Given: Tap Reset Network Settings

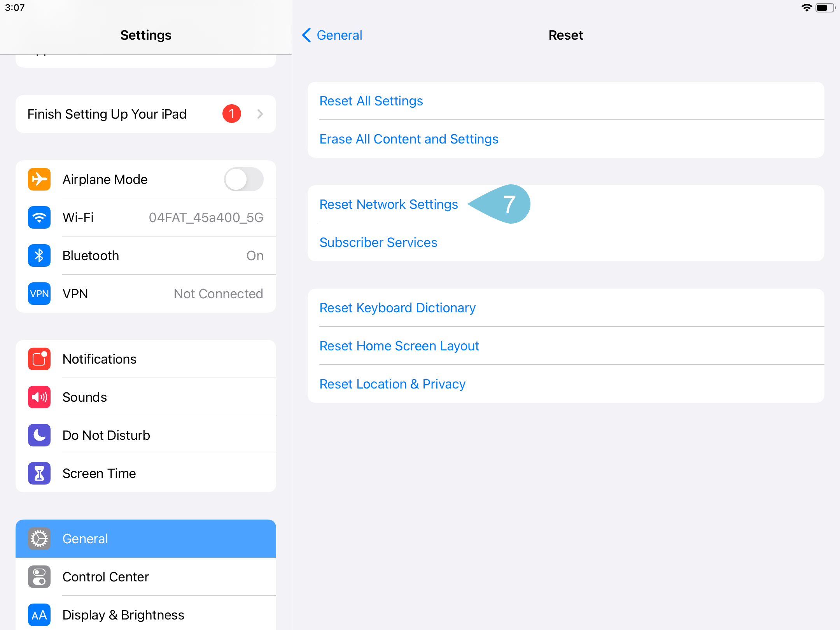Looking at the screenshot, I should pos(388,204).
